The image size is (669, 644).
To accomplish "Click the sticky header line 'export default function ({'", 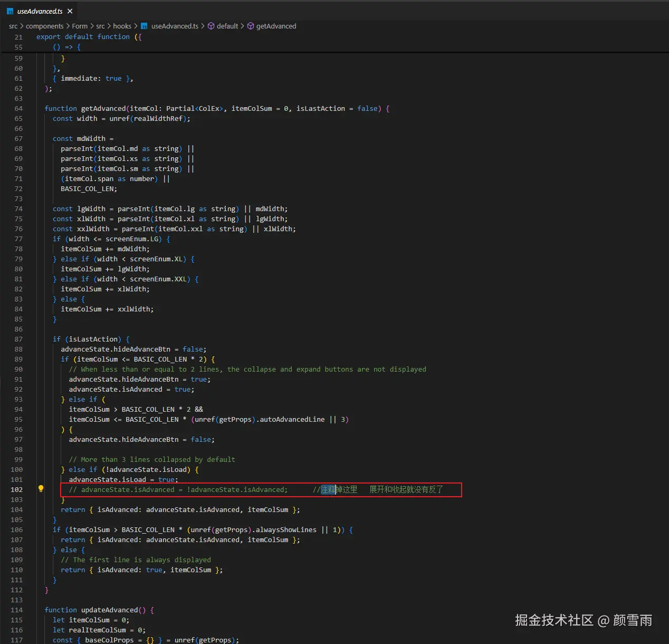I will point(89,36).
